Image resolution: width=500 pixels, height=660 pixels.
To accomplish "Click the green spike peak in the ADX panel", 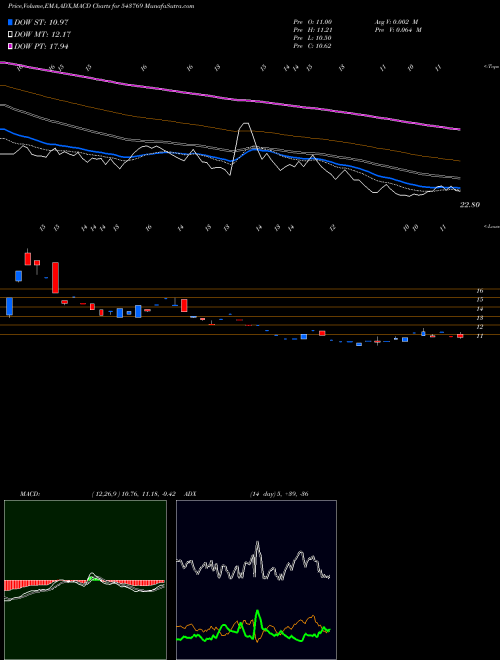I will 257,611.
